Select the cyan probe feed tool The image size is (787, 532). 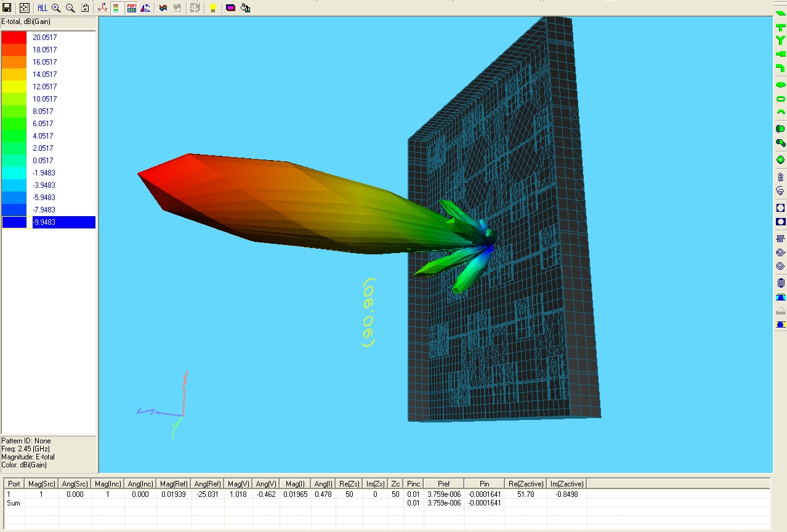[x=780, y=297]
